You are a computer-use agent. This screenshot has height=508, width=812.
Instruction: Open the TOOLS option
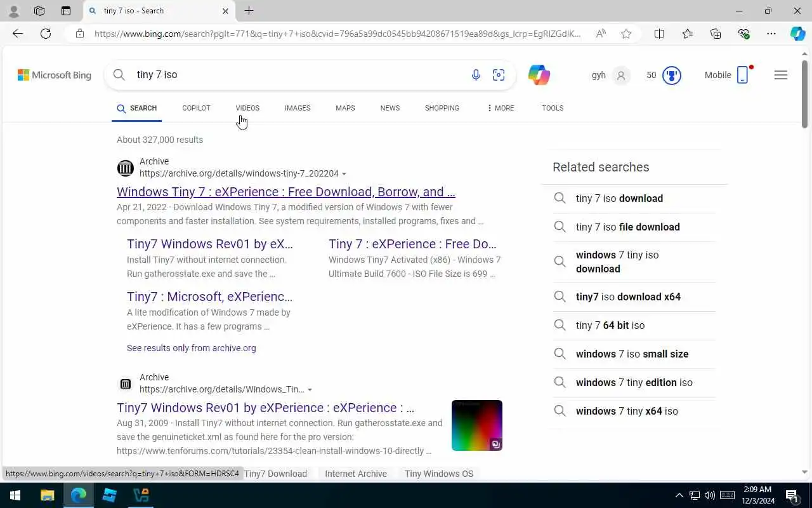553,108
